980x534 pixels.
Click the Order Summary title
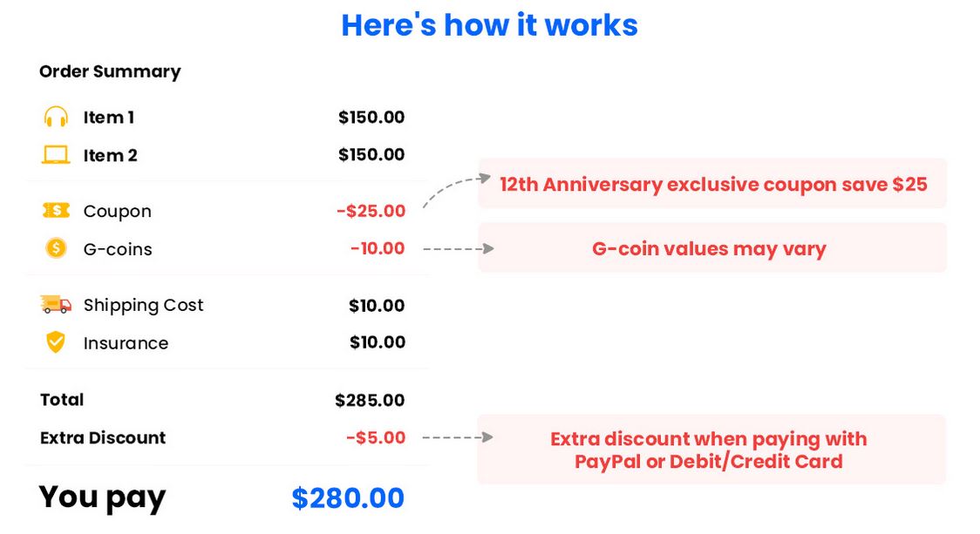pyautogui.click(x=110, y=71)
